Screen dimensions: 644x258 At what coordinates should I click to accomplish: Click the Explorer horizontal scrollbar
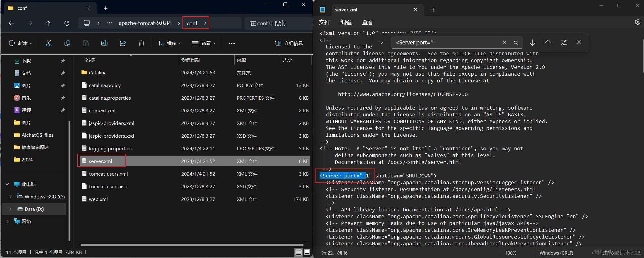click(x=192, y=245)
